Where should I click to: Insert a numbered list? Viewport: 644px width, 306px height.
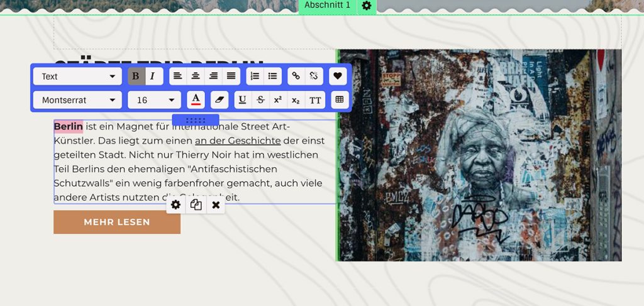coord(255,76)
